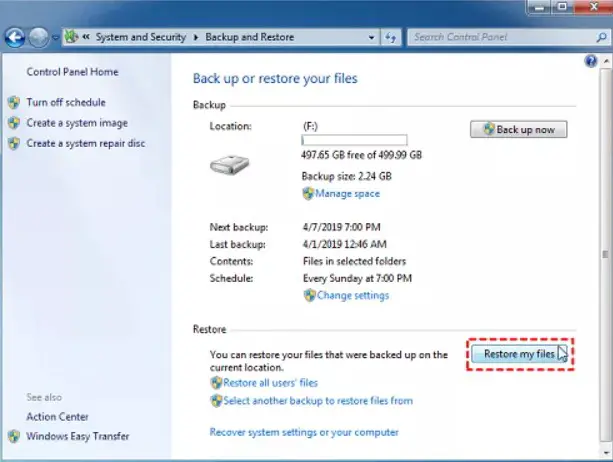Viewport: 613px width, 462px height.
Task: Click the double chevron breadcrumb overflow
Action: [86, 37]
